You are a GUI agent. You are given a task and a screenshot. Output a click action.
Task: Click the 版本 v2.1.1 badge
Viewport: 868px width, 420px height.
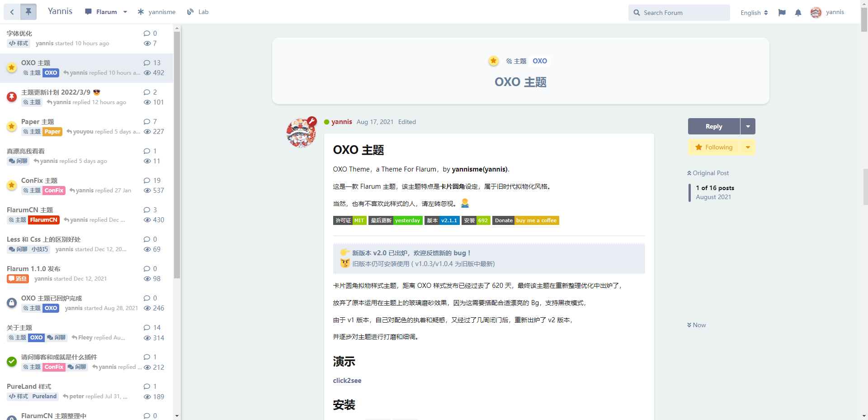click(442, 220)
